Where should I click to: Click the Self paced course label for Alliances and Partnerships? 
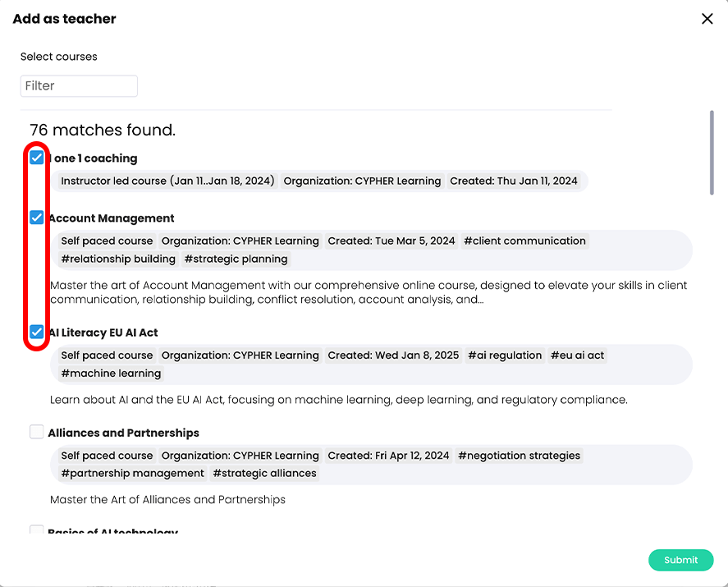tap(107, 455)
